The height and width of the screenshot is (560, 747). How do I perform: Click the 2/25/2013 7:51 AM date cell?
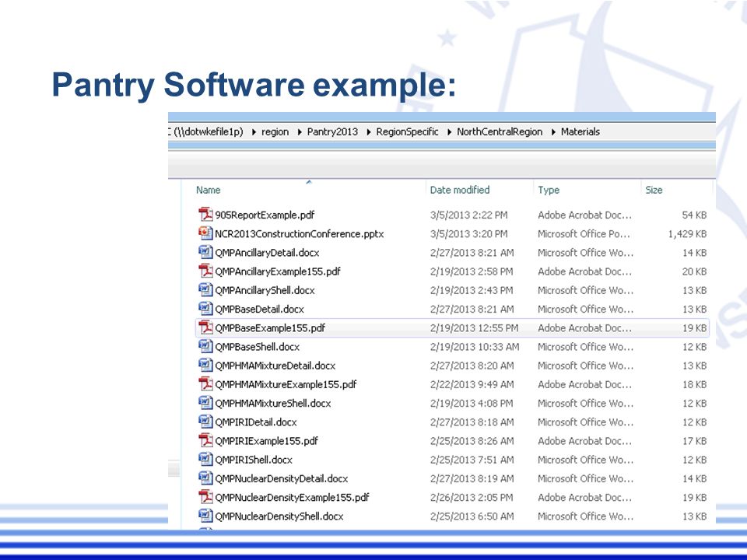point(472,460)
